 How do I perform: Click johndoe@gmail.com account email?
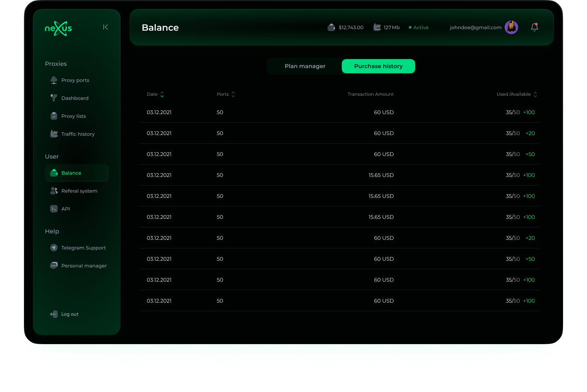coord(475,27)
